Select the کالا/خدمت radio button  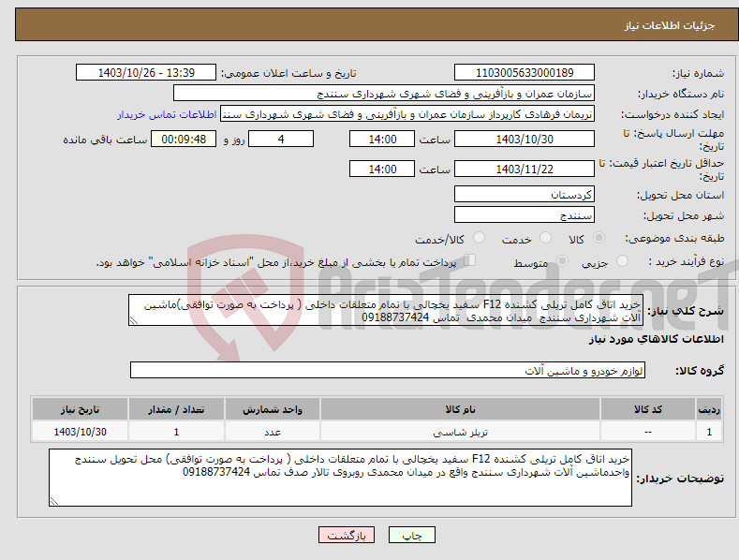(x=479, y=238)
